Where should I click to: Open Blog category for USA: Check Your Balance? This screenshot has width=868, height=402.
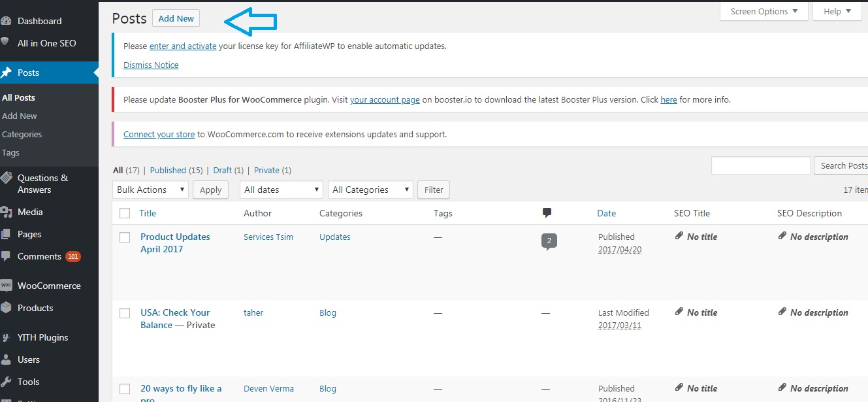click(328, 312)
